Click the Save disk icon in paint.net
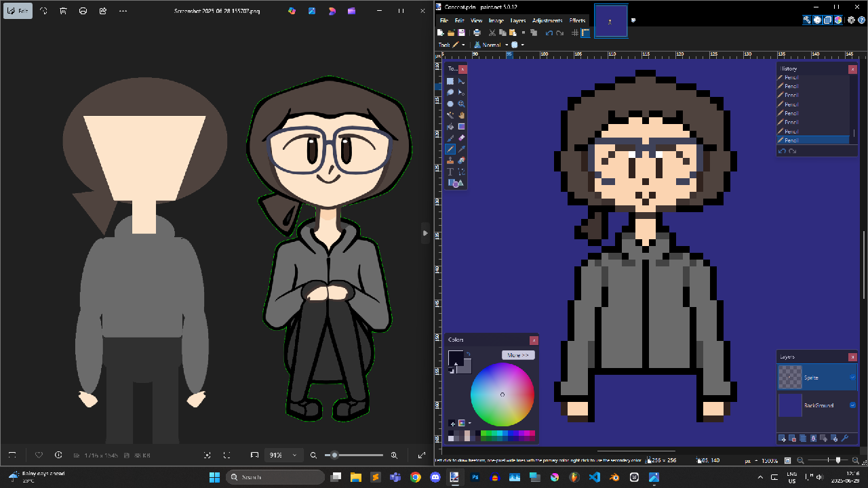Viewport: 868px width, 488px height. click(461, 33)
